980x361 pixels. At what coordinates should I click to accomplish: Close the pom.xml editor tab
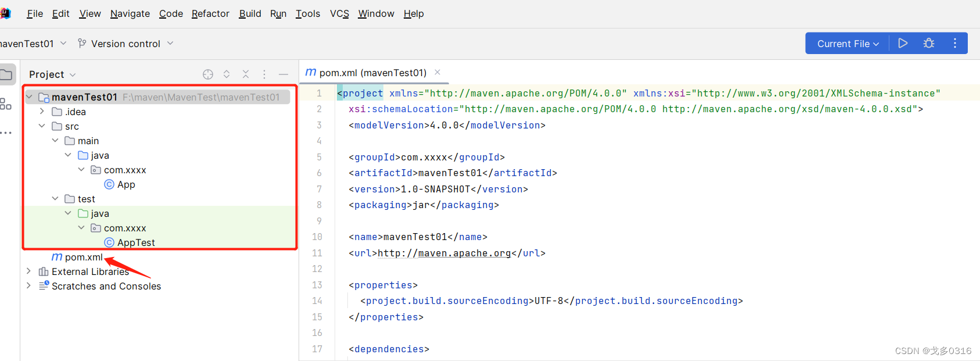[x=437, y=72]
